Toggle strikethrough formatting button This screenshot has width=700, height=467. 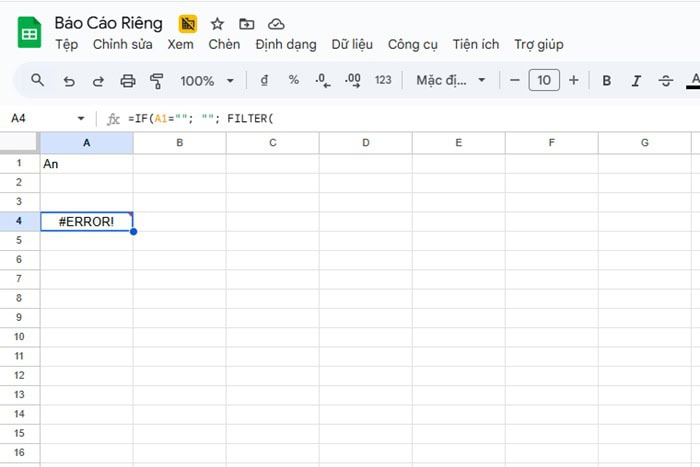pyautogui.click(x=666, y=80)
